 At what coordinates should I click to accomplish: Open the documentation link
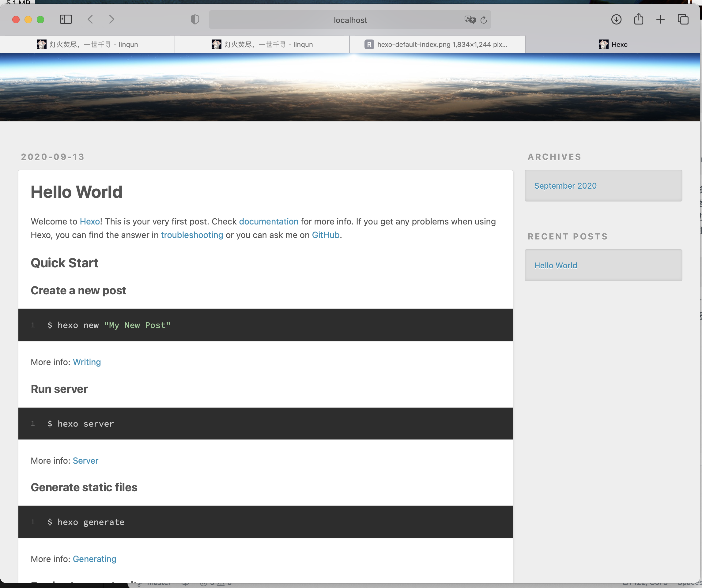click(268, 222)
